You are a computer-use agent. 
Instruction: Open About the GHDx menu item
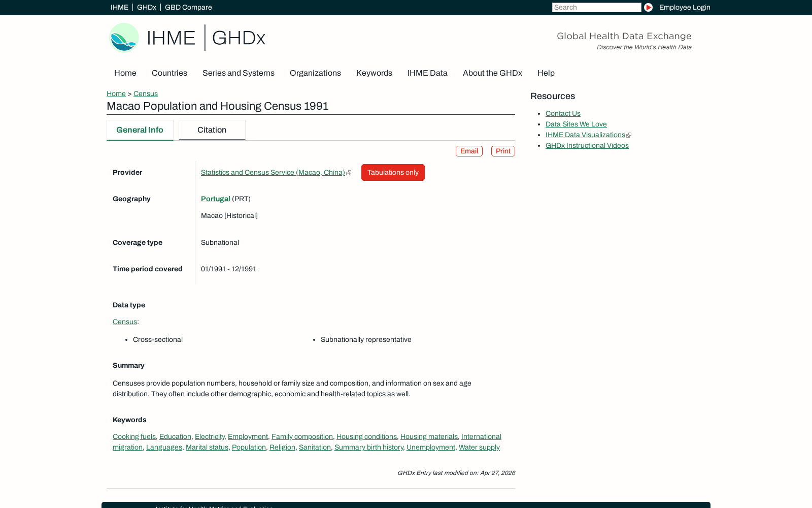tap(492, 73)
